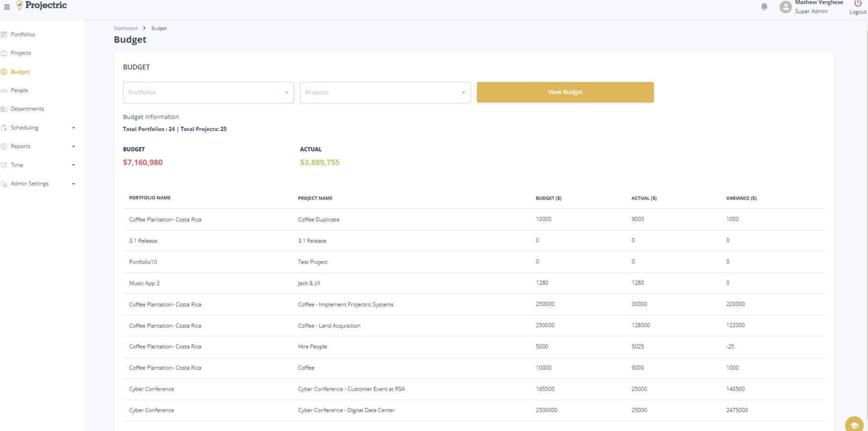868x431 pixels.
Task: Click the hamburger menu icon
Action: [x=7, y=7]
